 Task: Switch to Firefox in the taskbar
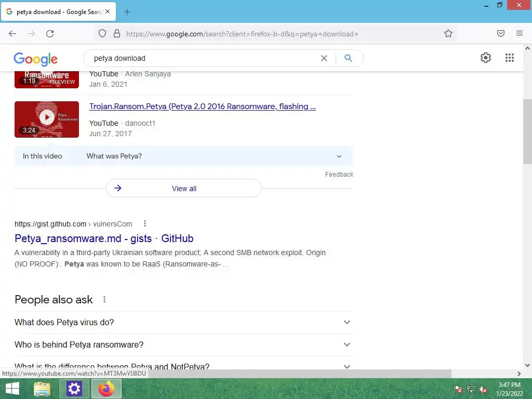pos(106,389)
